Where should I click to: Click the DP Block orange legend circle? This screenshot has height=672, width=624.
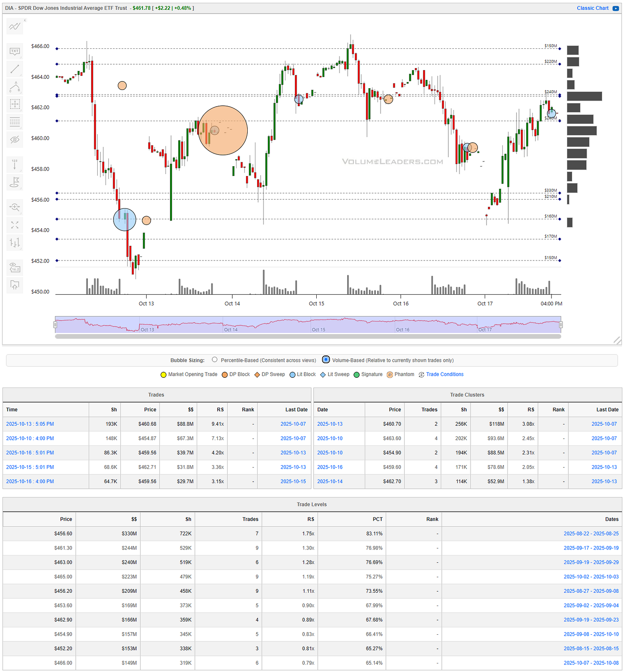[x=225, y=375]
